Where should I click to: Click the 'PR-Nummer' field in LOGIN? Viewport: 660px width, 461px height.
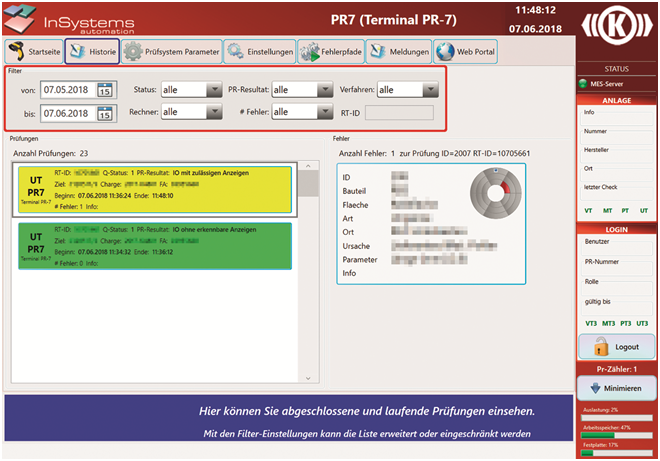click(x=617, y=267)
